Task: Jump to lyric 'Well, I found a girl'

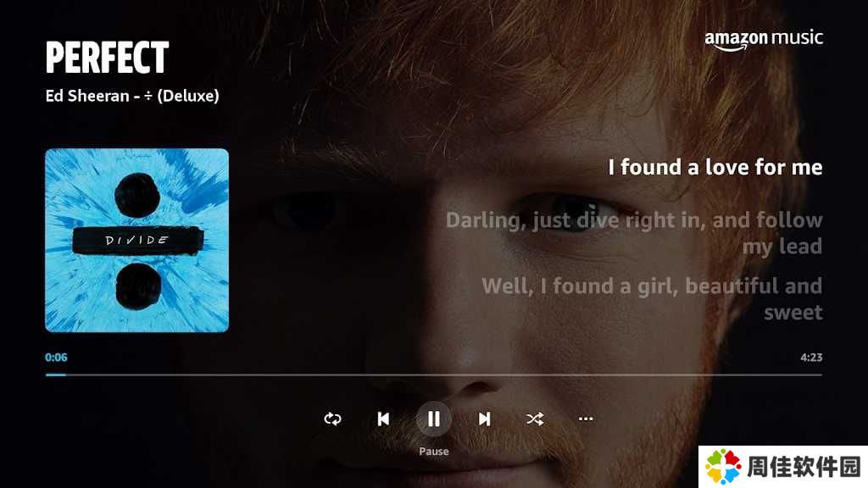Action: pos(652,299)
